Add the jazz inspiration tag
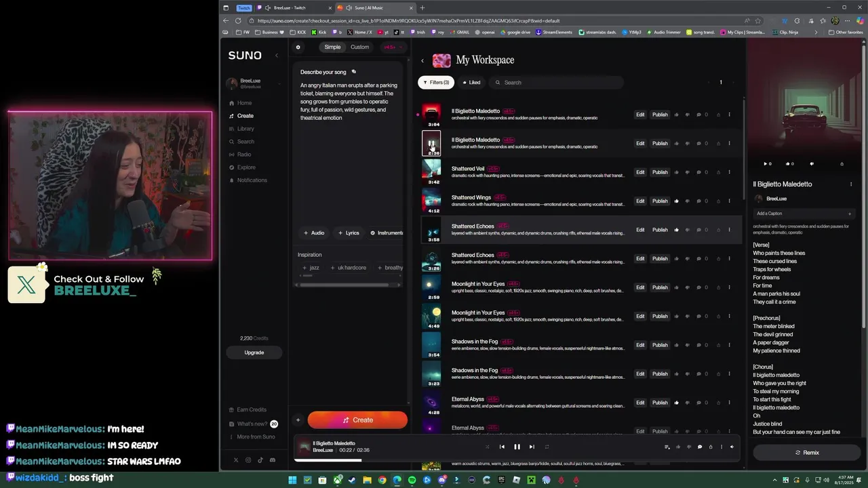868x488 pixels. [x=311, y=268]
